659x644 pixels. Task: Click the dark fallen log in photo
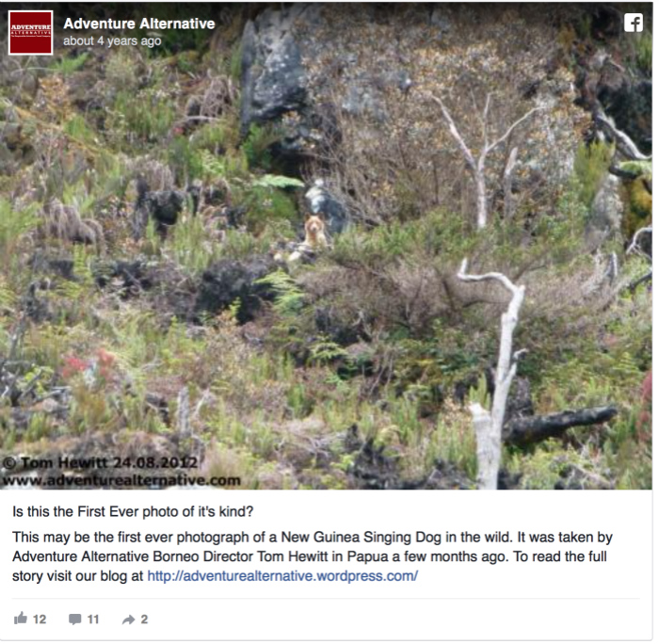(x=560, y=423)
